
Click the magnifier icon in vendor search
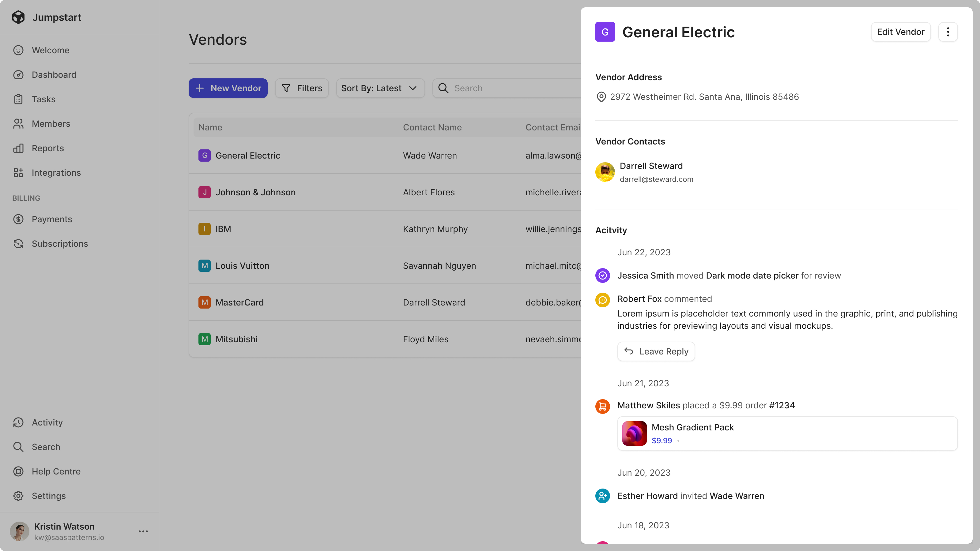(x=443, y=88)
